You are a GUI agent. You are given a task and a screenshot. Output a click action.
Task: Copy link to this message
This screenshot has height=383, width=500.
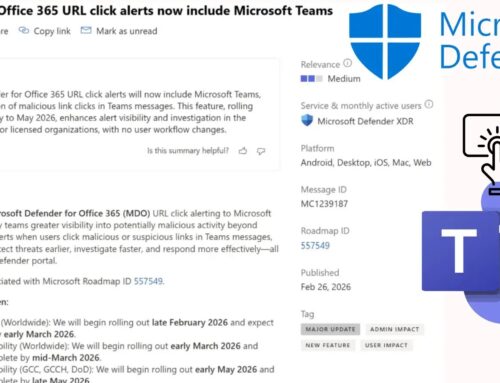pyautogui.click(x=45, y=31)
